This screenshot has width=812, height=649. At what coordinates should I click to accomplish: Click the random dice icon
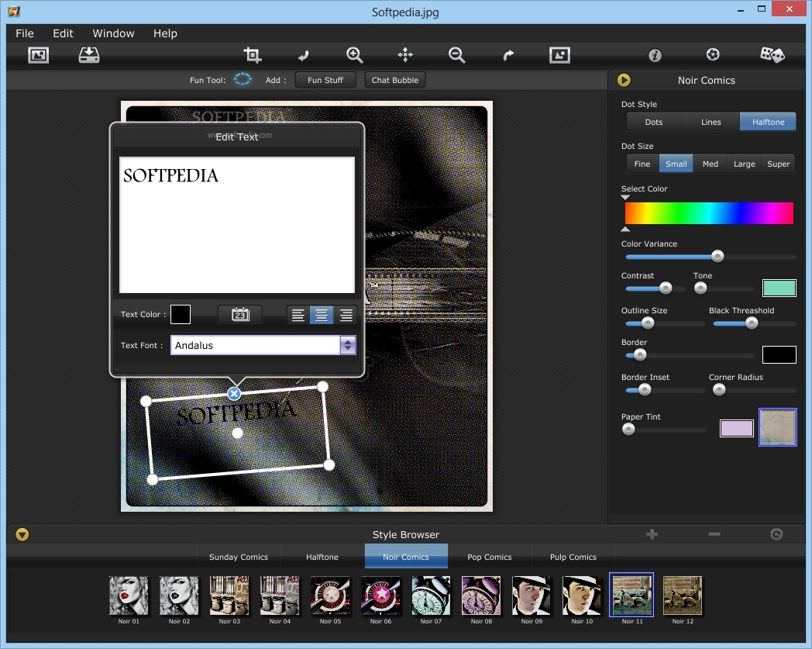772,54
